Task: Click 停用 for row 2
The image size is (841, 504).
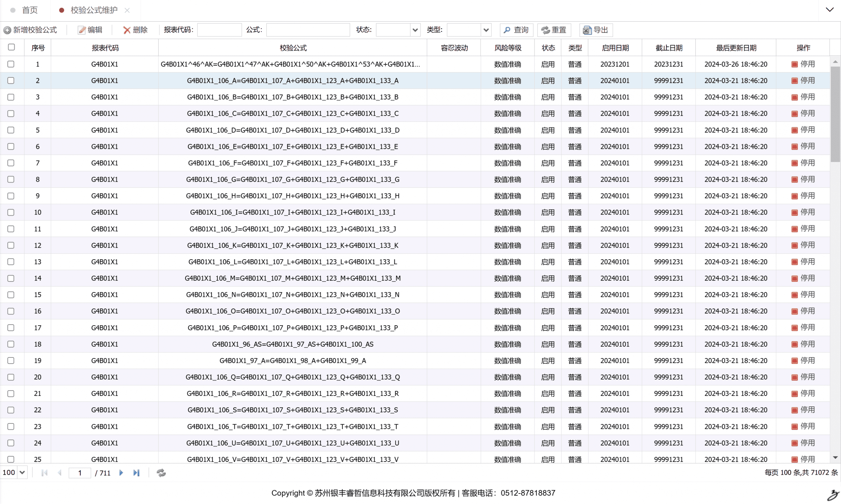Action: click(803, 80)
